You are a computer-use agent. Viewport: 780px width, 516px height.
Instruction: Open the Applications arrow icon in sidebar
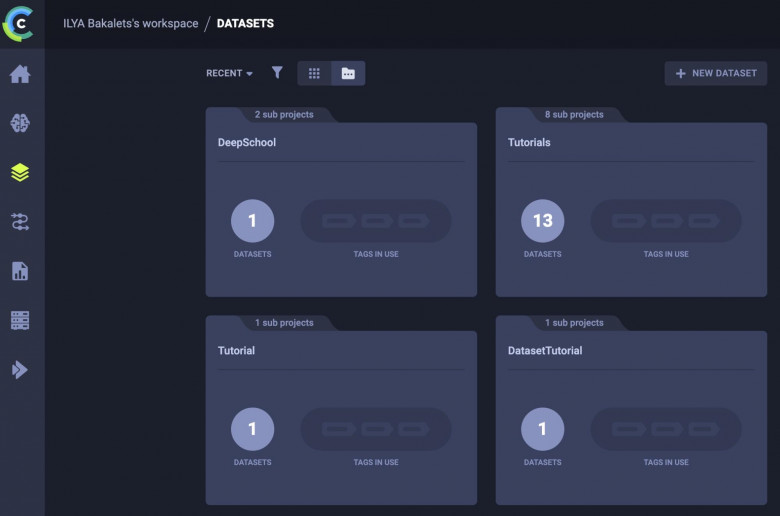tap(20, 370)
